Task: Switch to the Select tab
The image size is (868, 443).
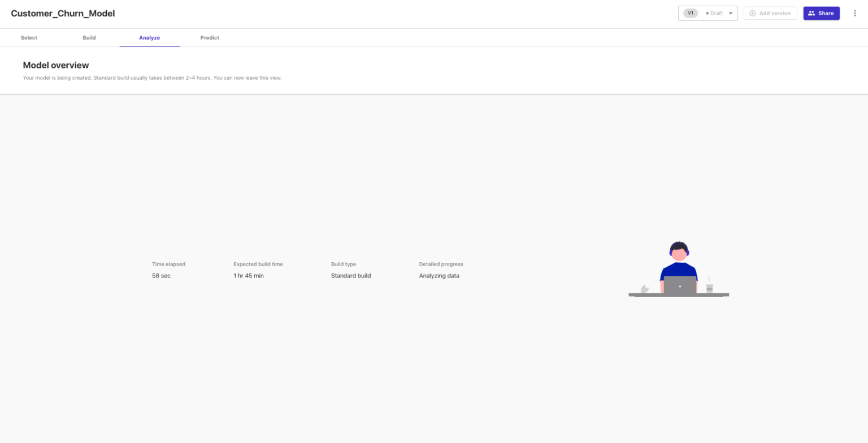Action: (29, 37)
